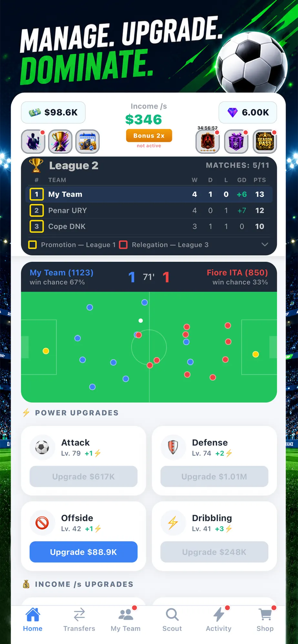
Task: Open the timed red player card icon
Action: click(x=208, y=141)
